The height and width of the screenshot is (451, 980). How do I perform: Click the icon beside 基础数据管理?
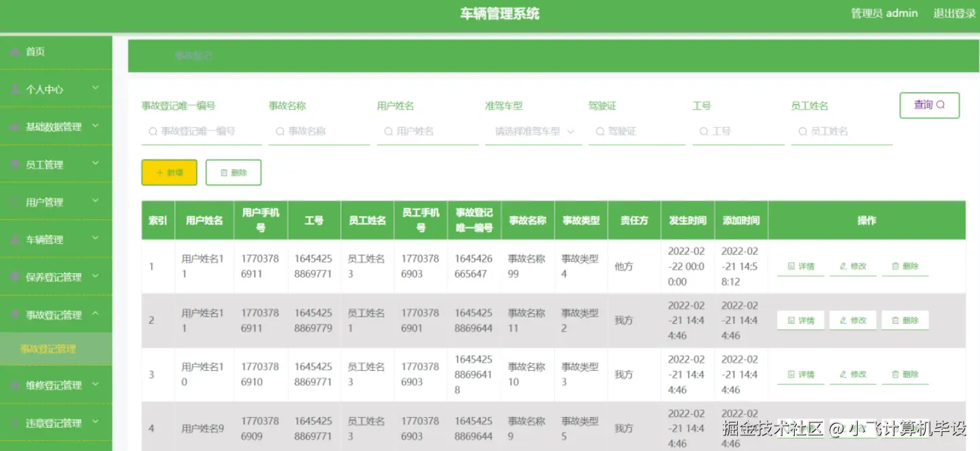[x=16, y=127]
